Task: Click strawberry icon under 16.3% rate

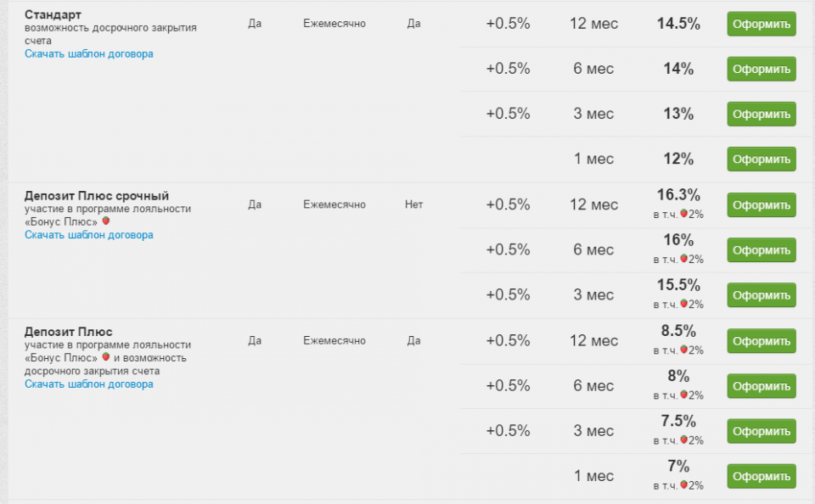Action: (x=683, y=214)
